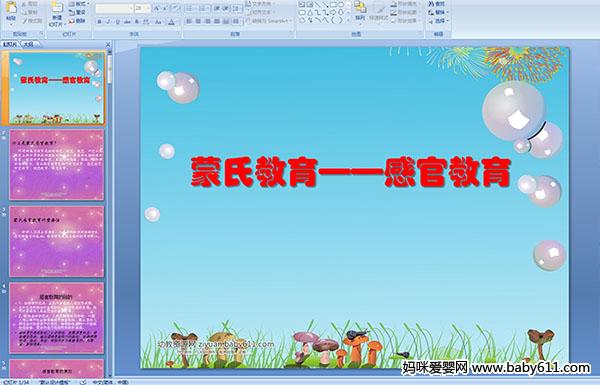
Task: Click the Find (查找) button
Action: (x=436, y=4)
